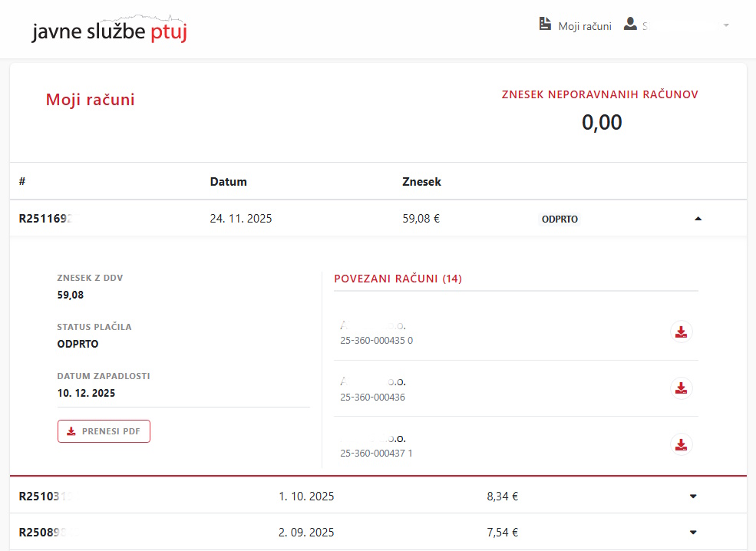Click the Povezani računi (14) heading

398,279
